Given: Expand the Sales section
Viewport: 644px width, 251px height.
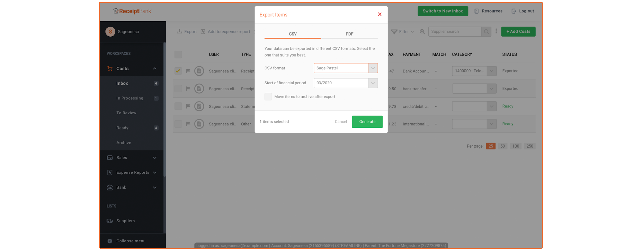Looking at the screenshot, I should point(154,158).
